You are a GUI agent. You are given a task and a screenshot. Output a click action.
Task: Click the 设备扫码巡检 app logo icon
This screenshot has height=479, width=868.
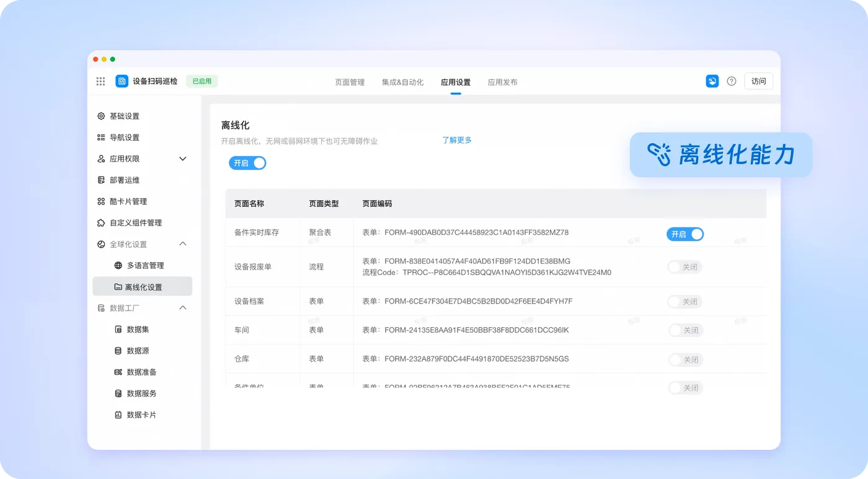(122, 81)
